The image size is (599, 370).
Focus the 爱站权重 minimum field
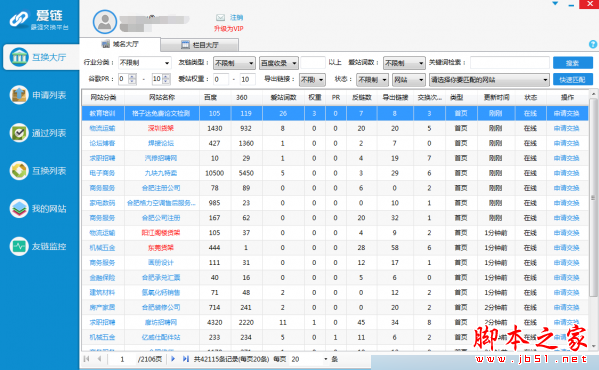220,79
